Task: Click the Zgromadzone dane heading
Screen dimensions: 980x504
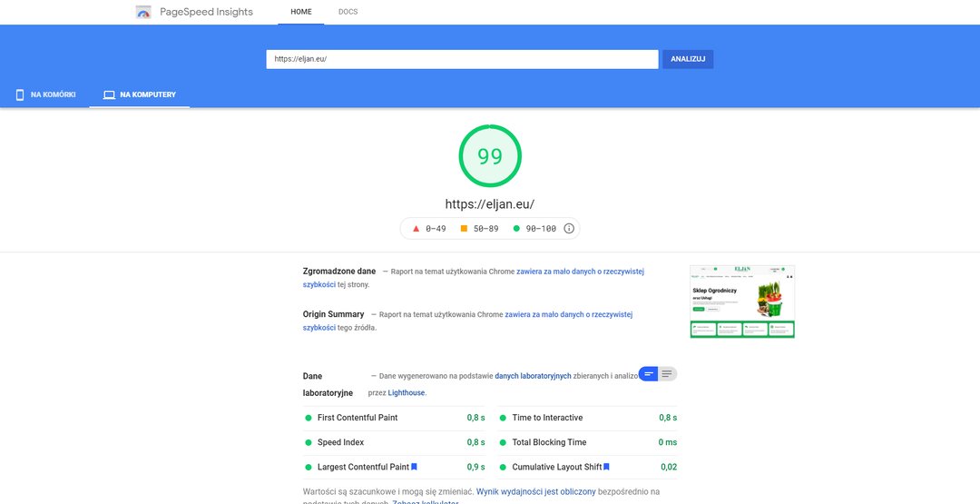Action: pyautogui.click(x=339, y=272)
